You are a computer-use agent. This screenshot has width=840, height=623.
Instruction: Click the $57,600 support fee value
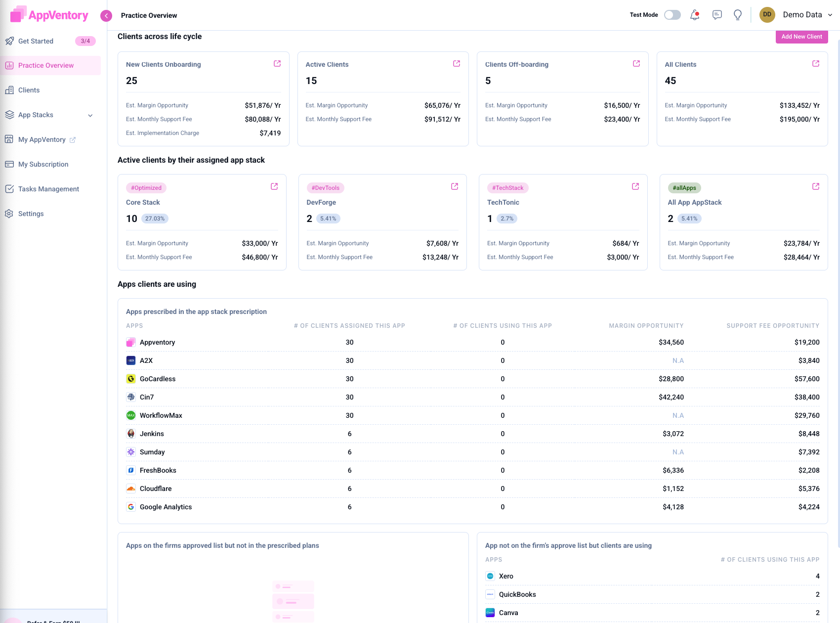click(x=807, y=379)
